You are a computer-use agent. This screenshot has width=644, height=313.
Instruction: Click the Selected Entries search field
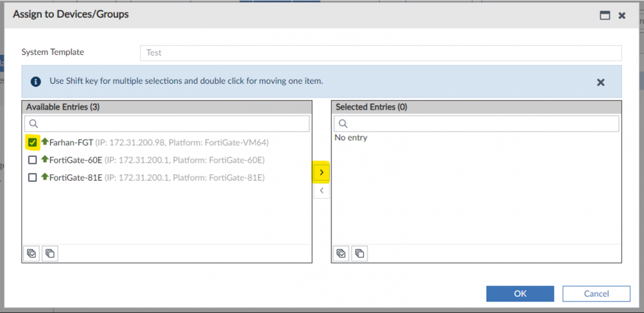pos(483,123)
